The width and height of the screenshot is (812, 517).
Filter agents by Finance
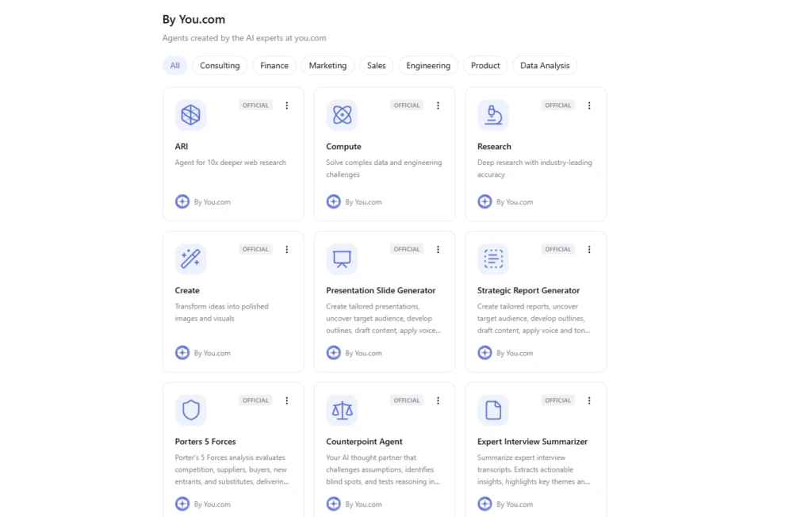pos(274,66)
